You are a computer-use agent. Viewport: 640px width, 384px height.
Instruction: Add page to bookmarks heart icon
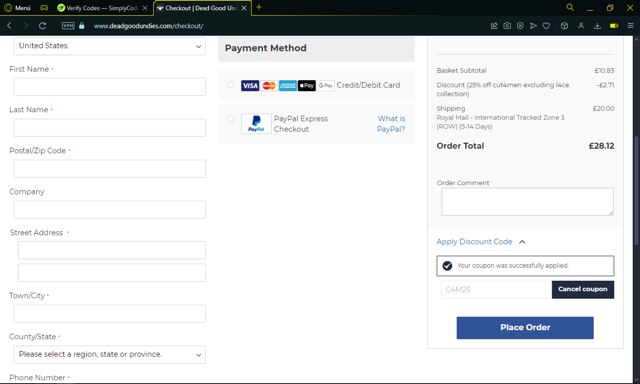pyautogui.click(x=546, y=26)
